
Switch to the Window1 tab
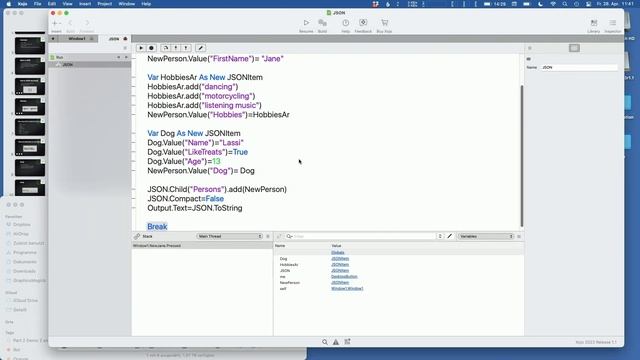tap(77, 39)
